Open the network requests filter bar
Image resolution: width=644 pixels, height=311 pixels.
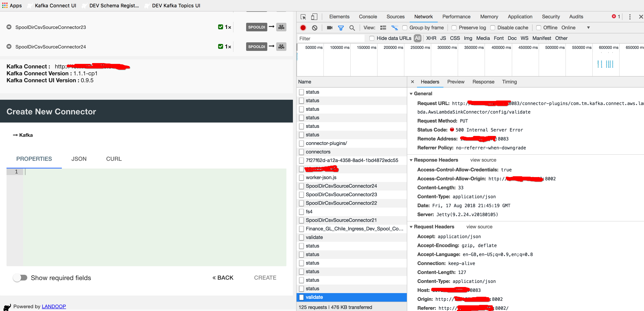pos(341,27)
